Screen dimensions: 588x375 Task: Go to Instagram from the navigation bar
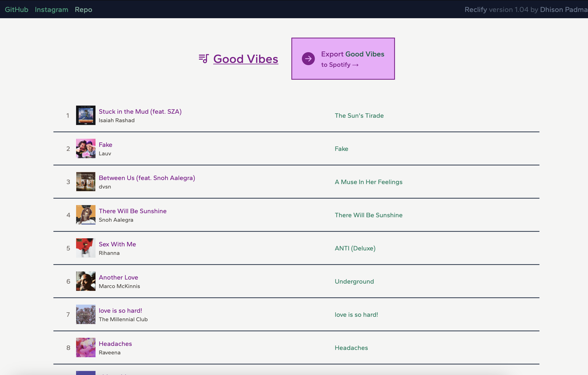(x=52, y=10)
